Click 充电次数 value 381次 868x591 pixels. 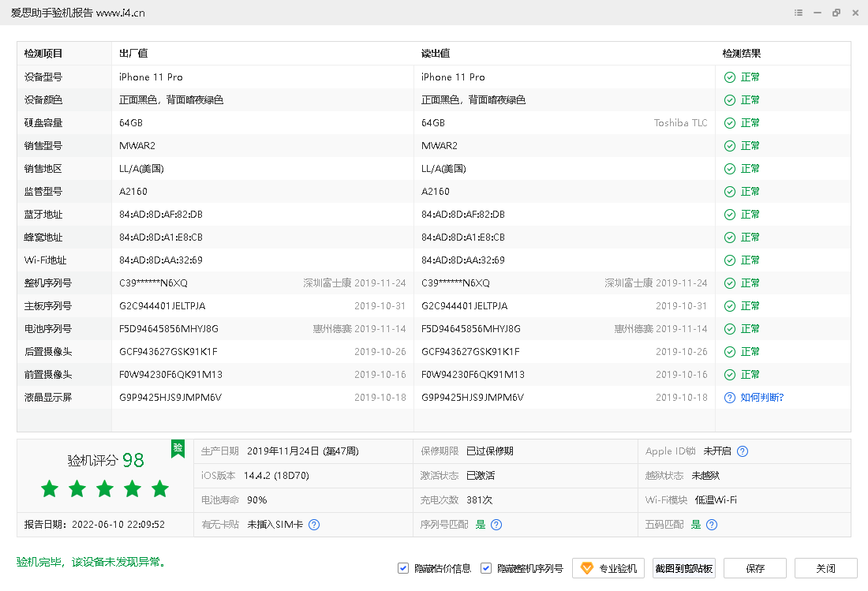click(480, 499)
